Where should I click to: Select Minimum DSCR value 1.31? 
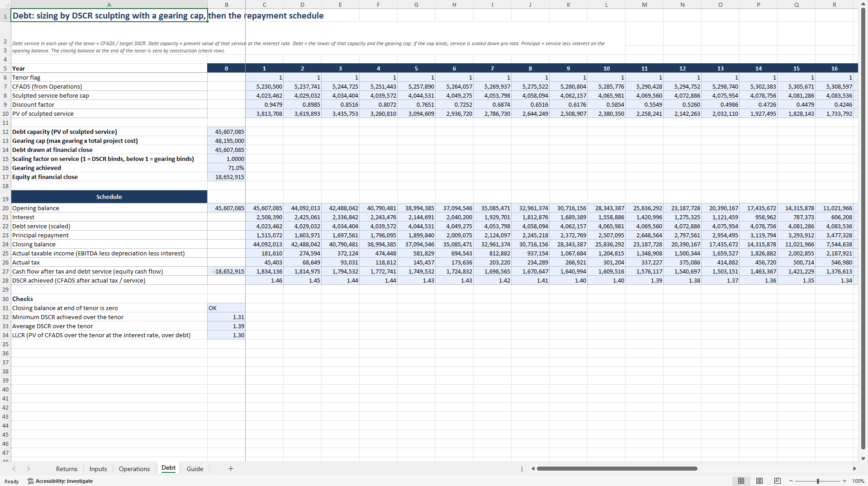tap(226, 317)
